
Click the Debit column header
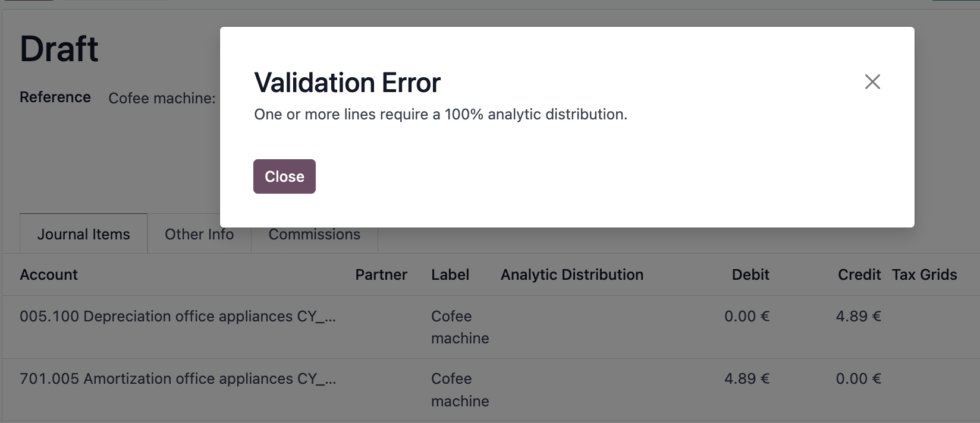[x=750, y=274]
